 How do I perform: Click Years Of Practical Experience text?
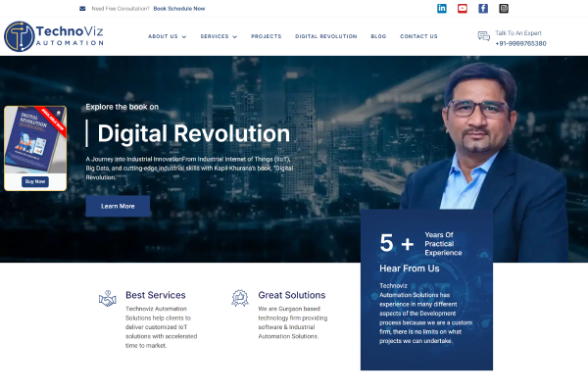pyautogui.click(x=443, y=244)
